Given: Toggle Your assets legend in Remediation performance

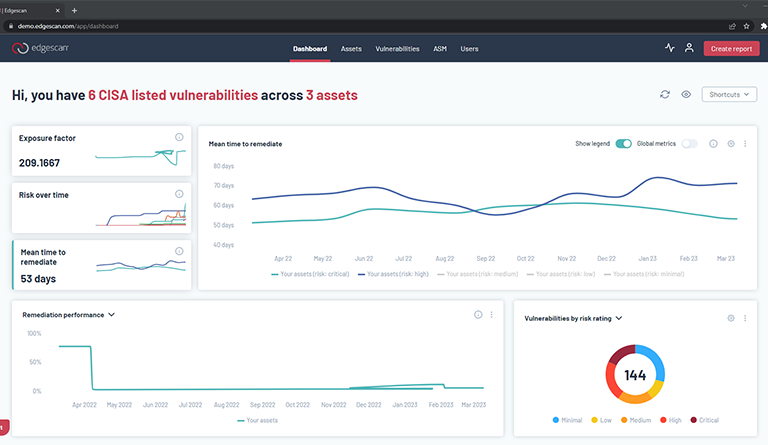Looking at the screenshot, I should coord(258,421).
